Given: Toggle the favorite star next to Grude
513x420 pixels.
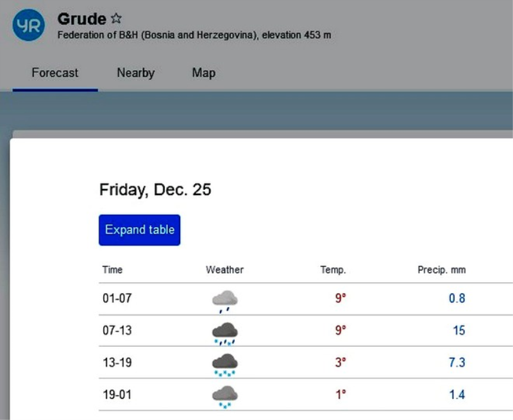Looking at the screenshot, I should point(116,18).
